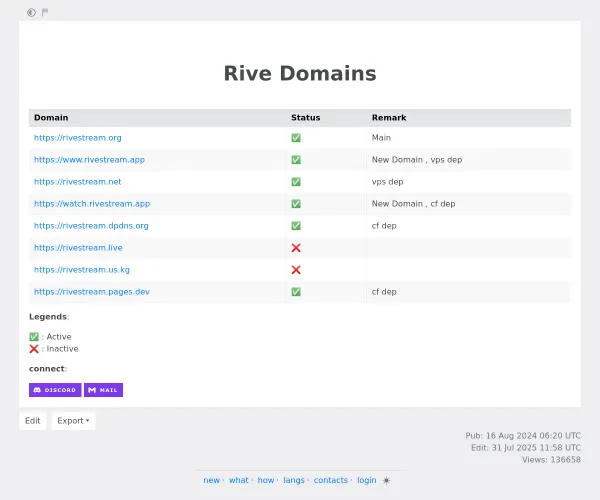Click the contrast circle icon at top left

pyautogui.click(x=31, y=12)
